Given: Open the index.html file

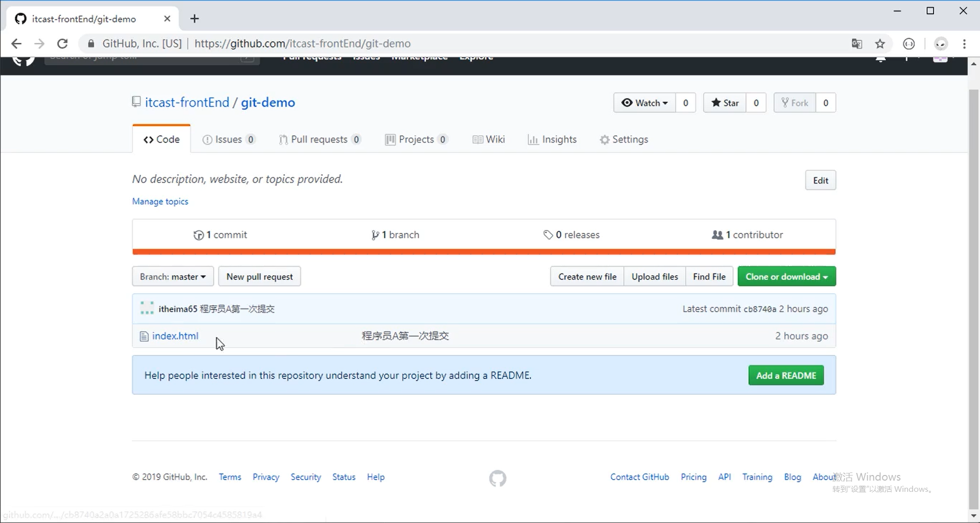Looking at the screenshot, I should [175, 336].
